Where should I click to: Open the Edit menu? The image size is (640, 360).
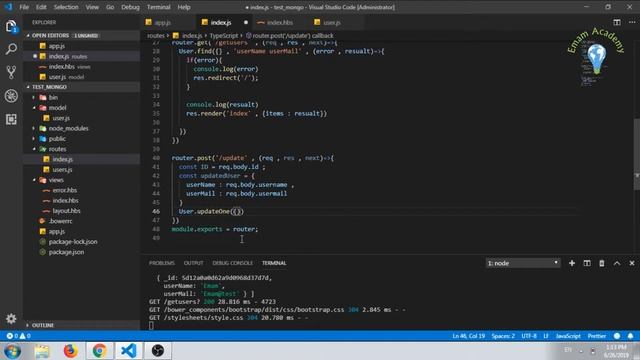(x=41, y=7)
